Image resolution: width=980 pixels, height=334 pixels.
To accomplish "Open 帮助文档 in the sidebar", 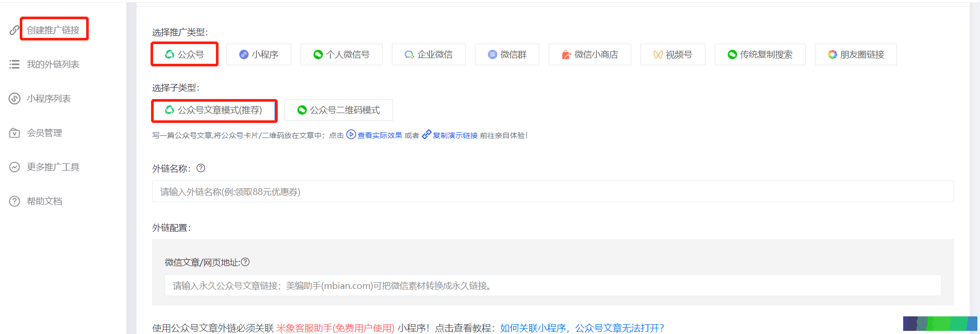I will point(45,201).
